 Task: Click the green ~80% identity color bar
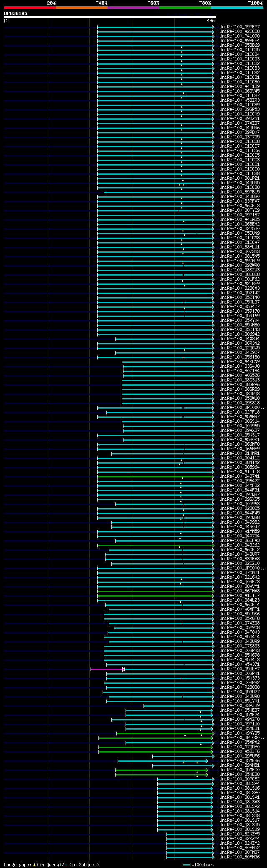coord(185,8)
